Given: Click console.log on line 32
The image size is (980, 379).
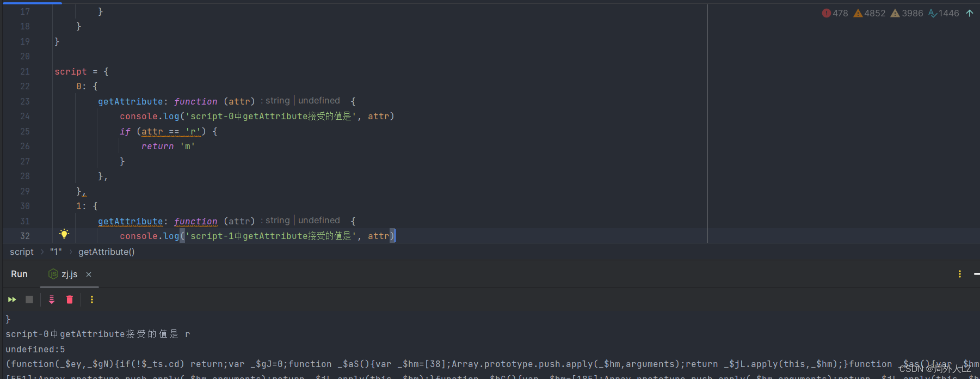Looking at the screenshot, I should [x=150, y=236].
